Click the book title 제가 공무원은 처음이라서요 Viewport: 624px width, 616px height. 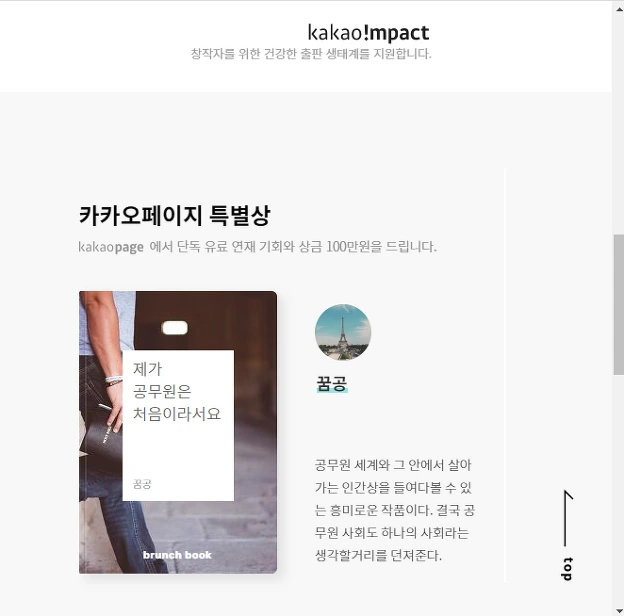176,391
